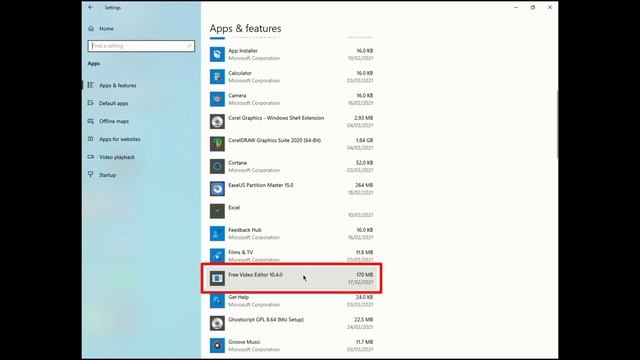Screen dimensions: 640x360
Task: Click the Calculator app icon
Action: click(x=217, y=77)
